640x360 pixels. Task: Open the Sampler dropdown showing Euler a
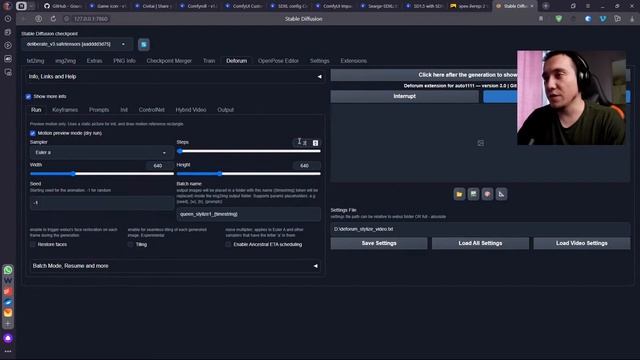click(101, 153)
